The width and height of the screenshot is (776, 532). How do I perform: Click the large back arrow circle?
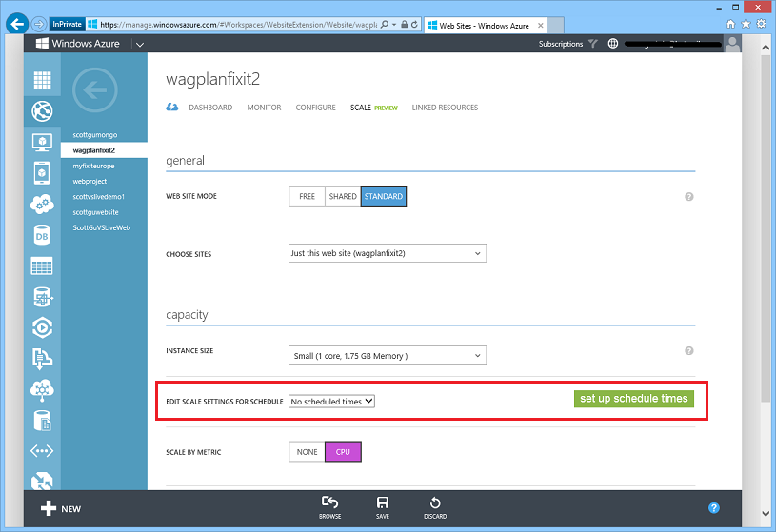pos(95,90)
